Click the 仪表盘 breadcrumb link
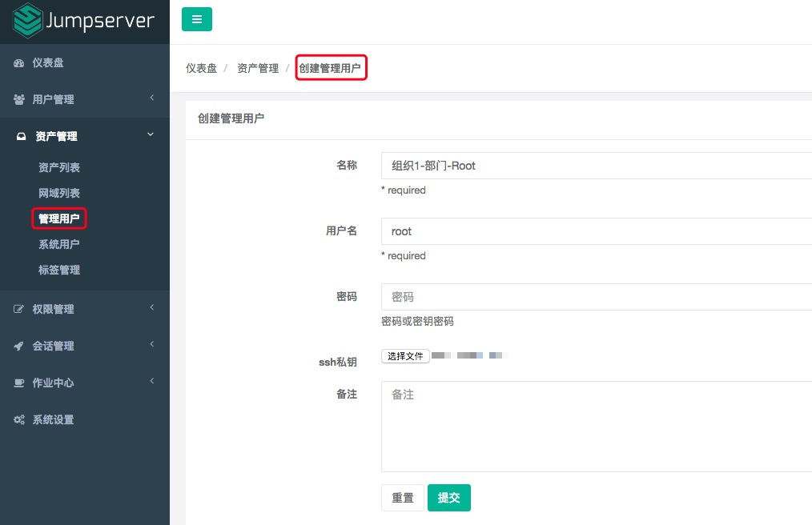 coord(202,68)
